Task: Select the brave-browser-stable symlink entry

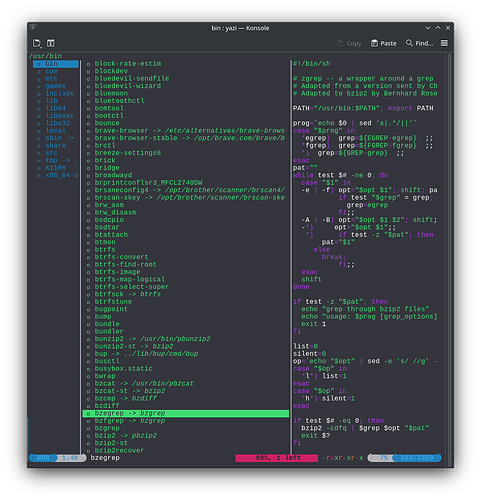Action: tap(186, 138)
